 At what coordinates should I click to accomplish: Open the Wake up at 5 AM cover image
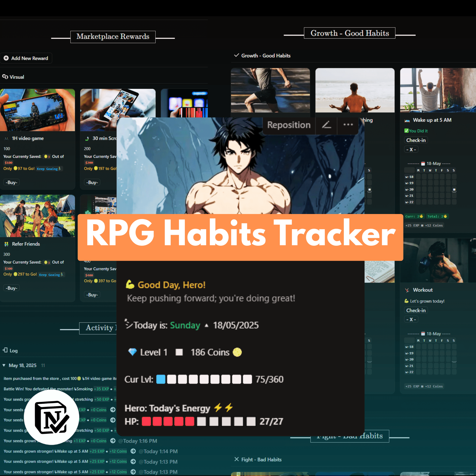tap(438, 90)
